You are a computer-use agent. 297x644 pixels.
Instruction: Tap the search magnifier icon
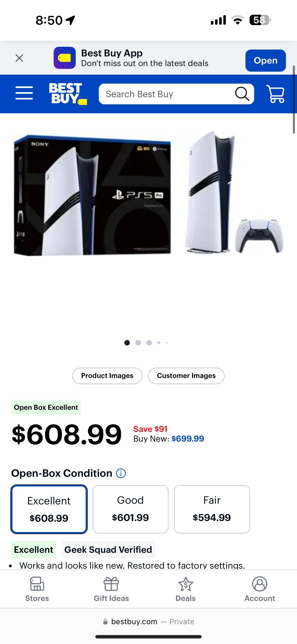click(242, 94)
